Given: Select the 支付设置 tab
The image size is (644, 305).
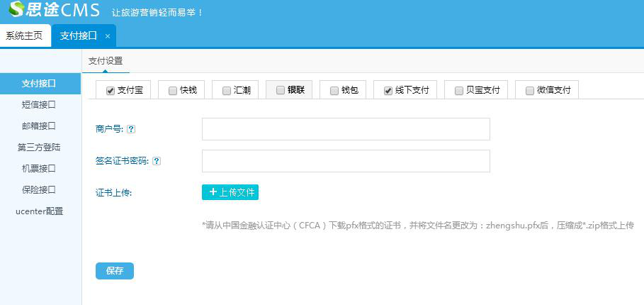Looking at the screenshot, I should (x=106, y=61).
